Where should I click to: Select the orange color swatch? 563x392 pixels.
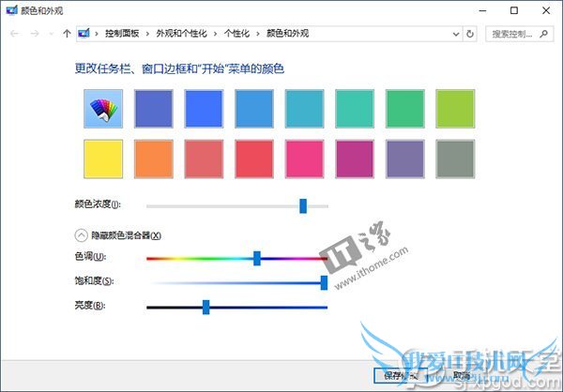pos(153,159)
